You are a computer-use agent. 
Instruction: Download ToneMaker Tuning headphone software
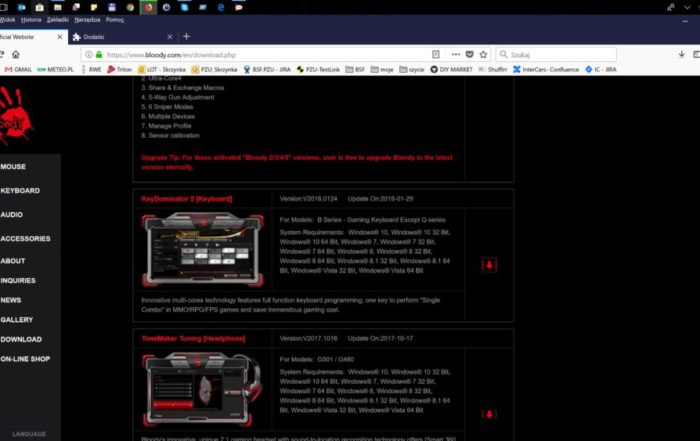pos(489,414)
